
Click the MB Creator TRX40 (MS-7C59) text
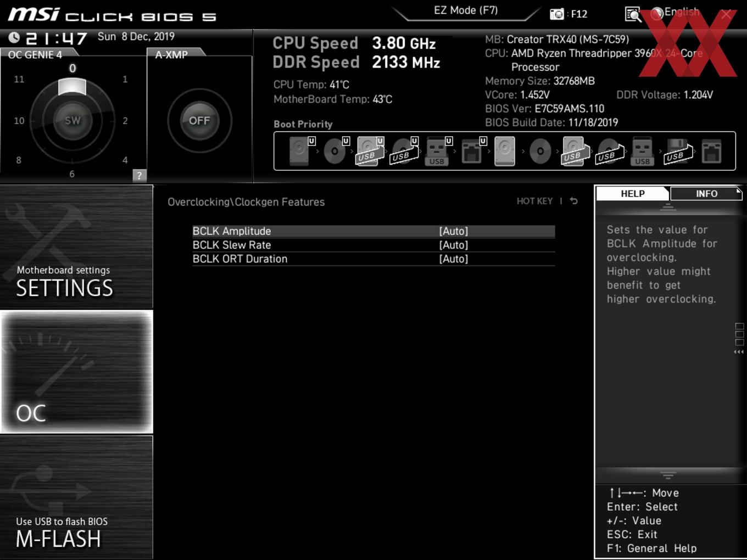pos(557,40)
